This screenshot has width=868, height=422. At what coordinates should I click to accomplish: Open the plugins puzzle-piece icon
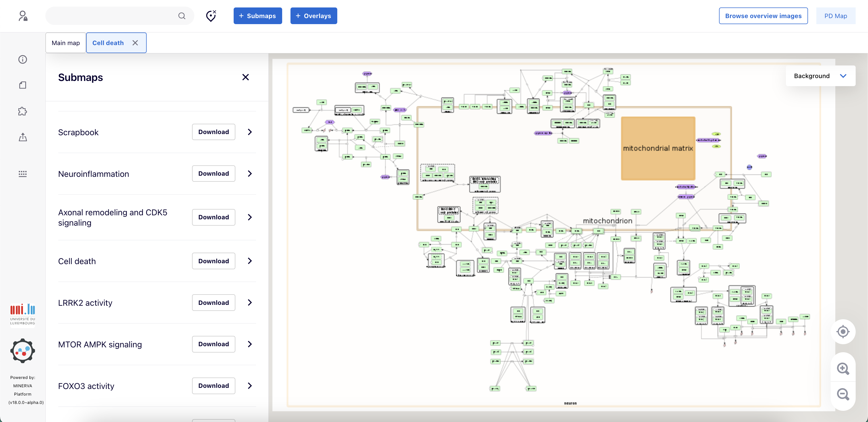pyautogui.click(x=23, y=111)
